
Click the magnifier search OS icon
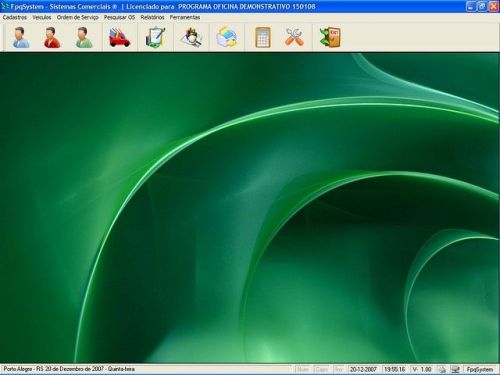pos(192,37)
